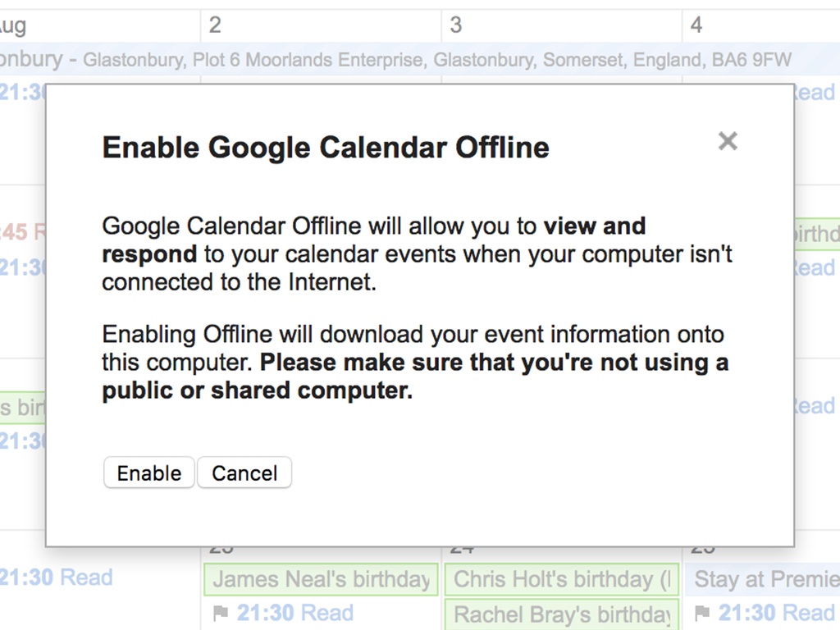The width and height of the screenshot is (840, 630).
Task: Cancel the Google Calendar Offline dialog
Action: click(244, 473)
